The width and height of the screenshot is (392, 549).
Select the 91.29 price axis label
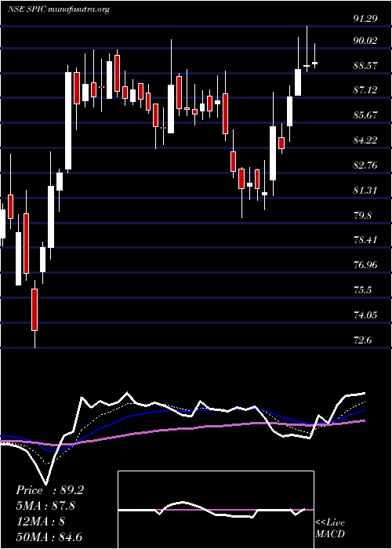pyautogui.click(x=365, y=19)
